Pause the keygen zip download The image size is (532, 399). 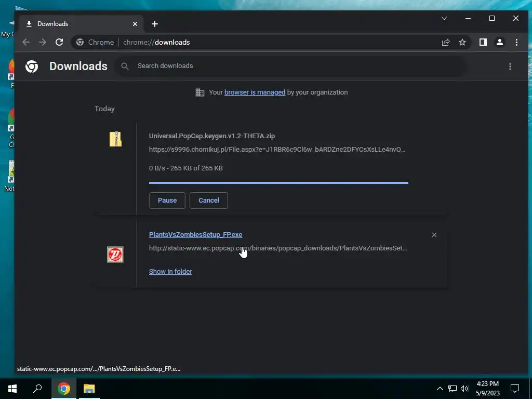click(x=167, y=201)
